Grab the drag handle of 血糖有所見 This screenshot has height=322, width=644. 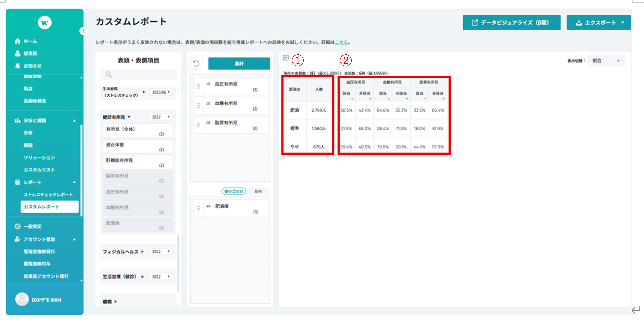click(198, 106)
